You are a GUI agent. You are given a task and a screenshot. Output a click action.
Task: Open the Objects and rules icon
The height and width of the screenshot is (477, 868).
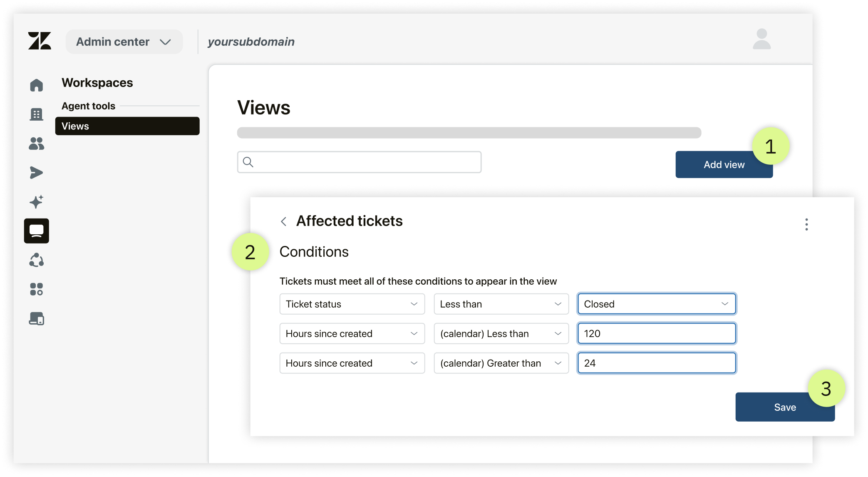tap(37, 260)
